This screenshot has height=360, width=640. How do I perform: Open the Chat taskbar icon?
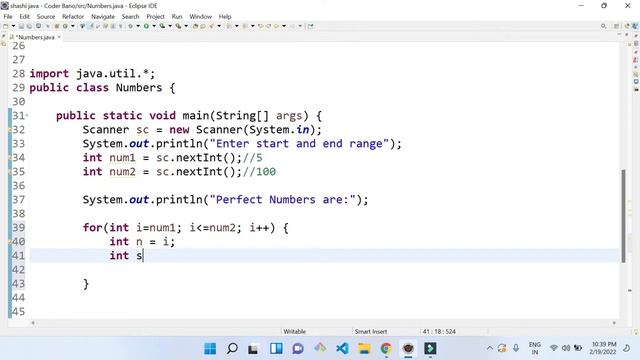click(x=298, y=349)
